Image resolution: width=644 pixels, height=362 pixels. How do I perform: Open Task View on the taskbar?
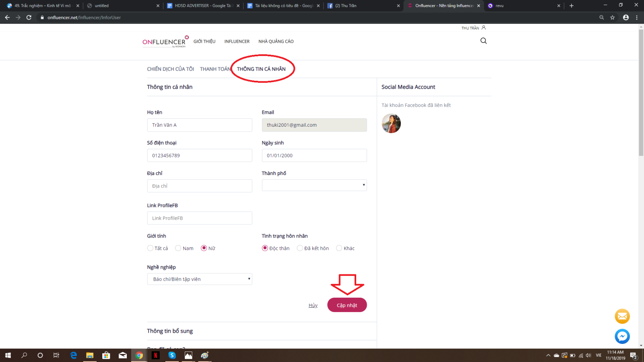pos(56,355)
